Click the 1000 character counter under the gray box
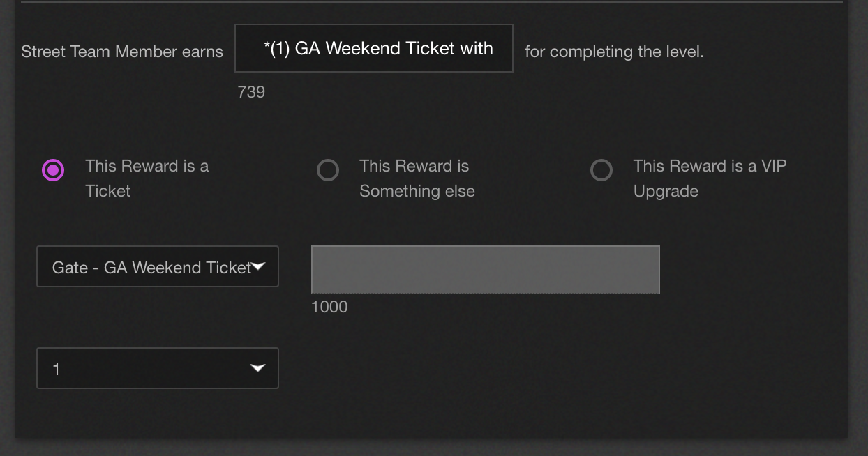This screenshot has height=456, width=868. tap(329, 307)
